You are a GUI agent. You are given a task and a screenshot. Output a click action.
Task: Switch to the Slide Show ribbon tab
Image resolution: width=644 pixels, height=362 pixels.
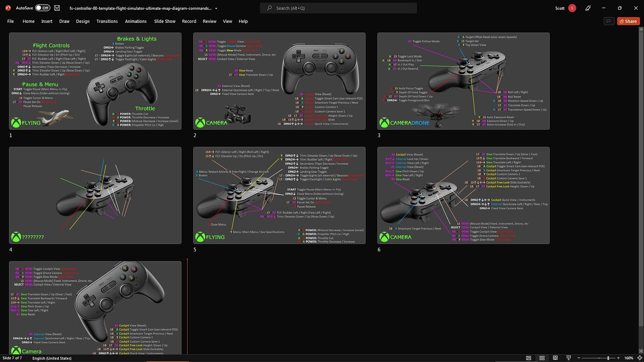tap(164, 21)
